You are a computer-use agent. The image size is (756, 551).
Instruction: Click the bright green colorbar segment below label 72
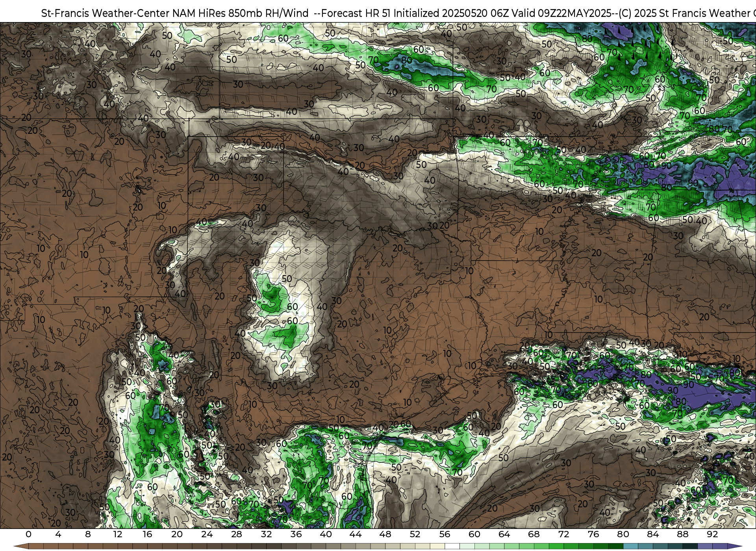(x=571, y=547)
